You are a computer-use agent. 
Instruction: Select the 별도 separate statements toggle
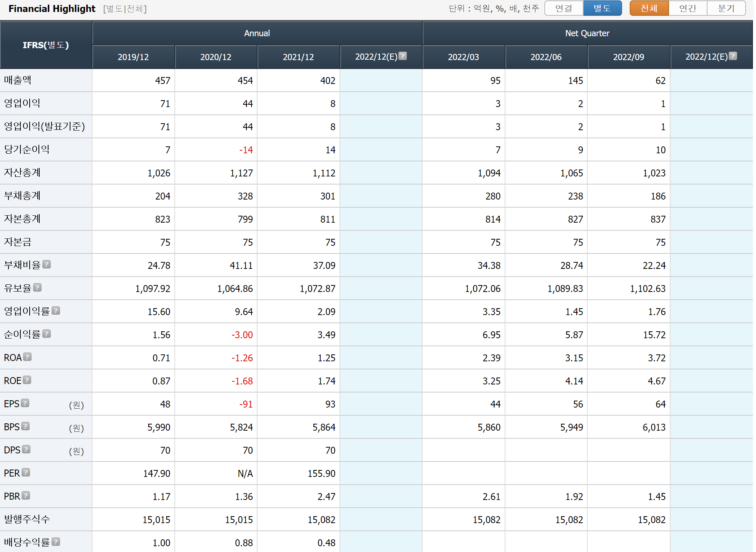[602, 8]
